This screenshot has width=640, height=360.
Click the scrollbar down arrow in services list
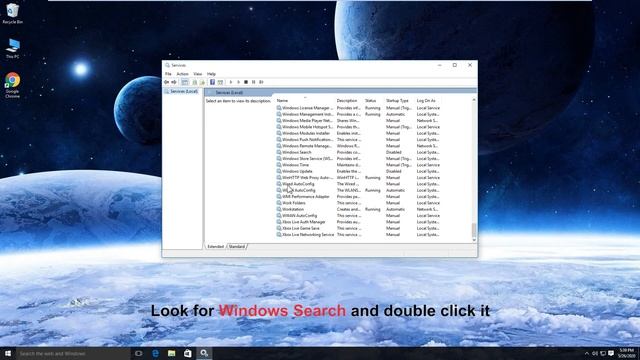pos(474,240)
